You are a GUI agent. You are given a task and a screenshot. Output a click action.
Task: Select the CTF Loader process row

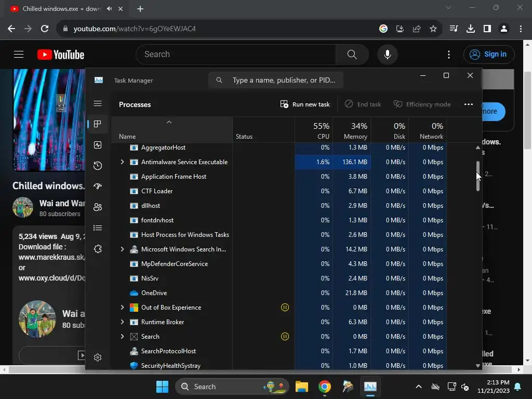(x=279, y=191)
